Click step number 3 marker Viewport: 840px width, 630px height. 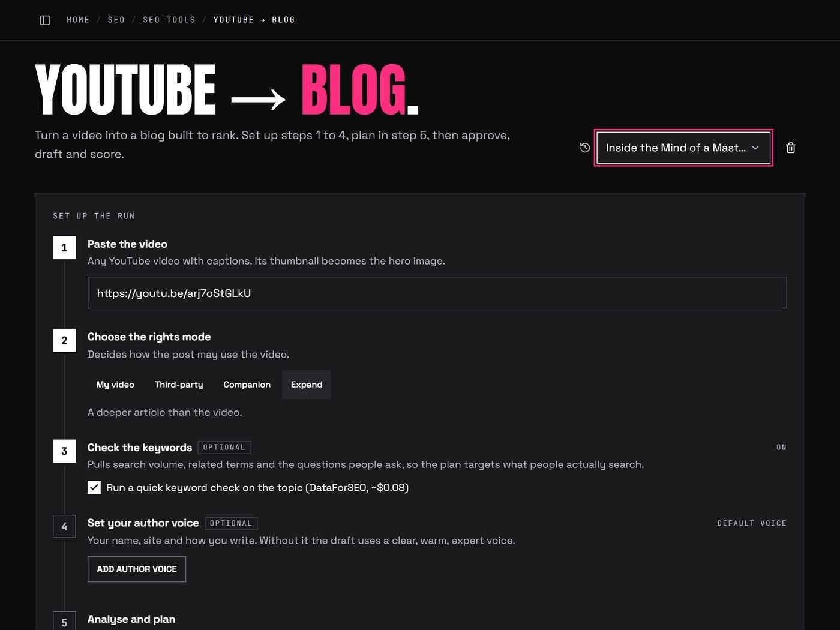point(64,451)
